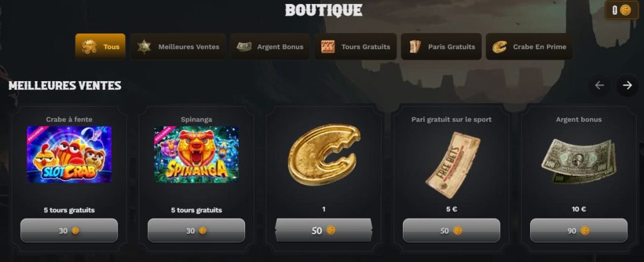Open the Crabe En Prime tab

tap(529, 47)
